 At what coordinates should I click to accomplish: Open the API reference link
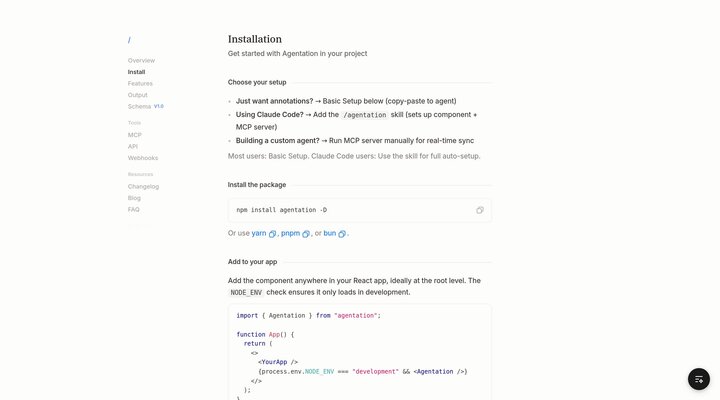point(133,146)
